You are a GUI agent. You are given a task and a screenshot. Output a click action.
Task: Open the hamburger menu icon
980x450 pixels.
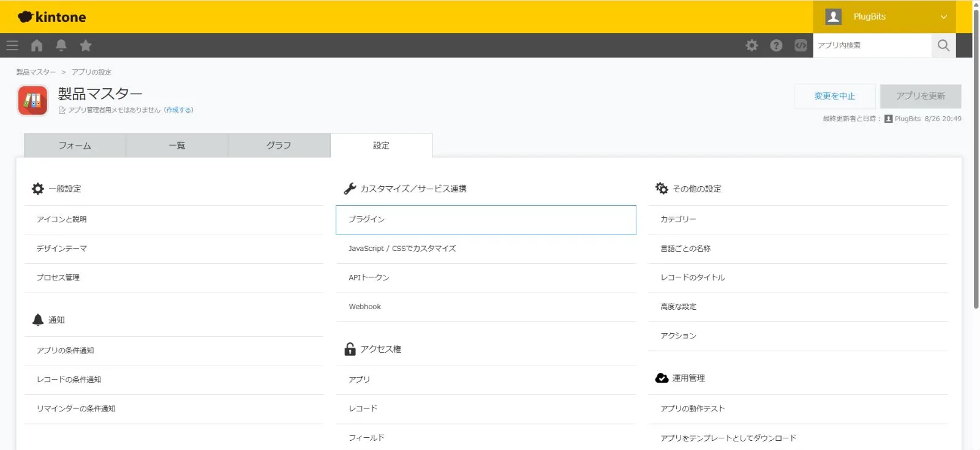point(12,45)
